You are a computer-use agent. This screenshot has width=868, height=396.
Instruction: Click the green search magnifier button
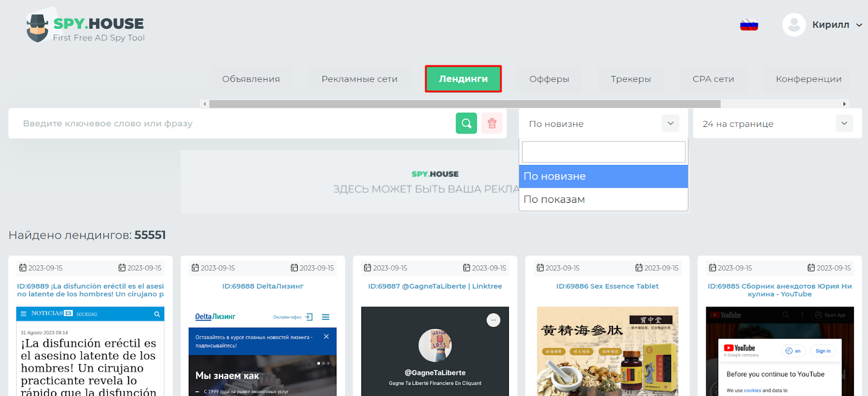pyautogui.click(x=466, y=123)
